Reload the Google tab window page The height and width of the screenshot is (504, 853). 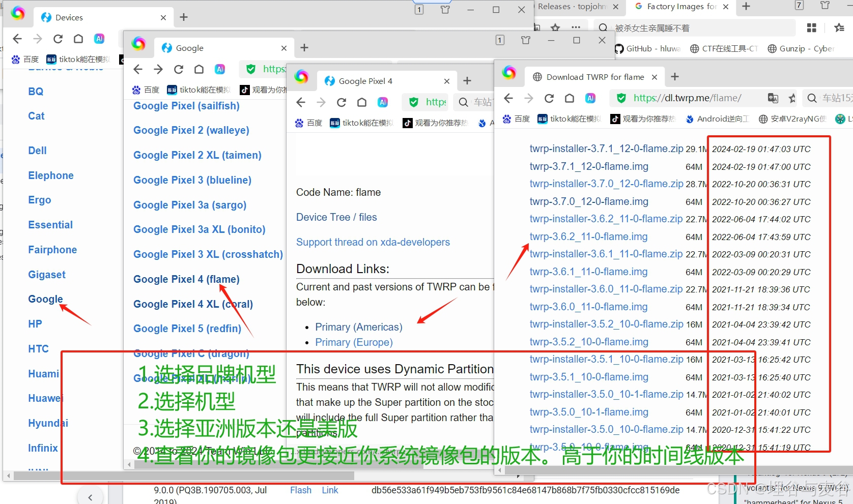pos(179,69)
